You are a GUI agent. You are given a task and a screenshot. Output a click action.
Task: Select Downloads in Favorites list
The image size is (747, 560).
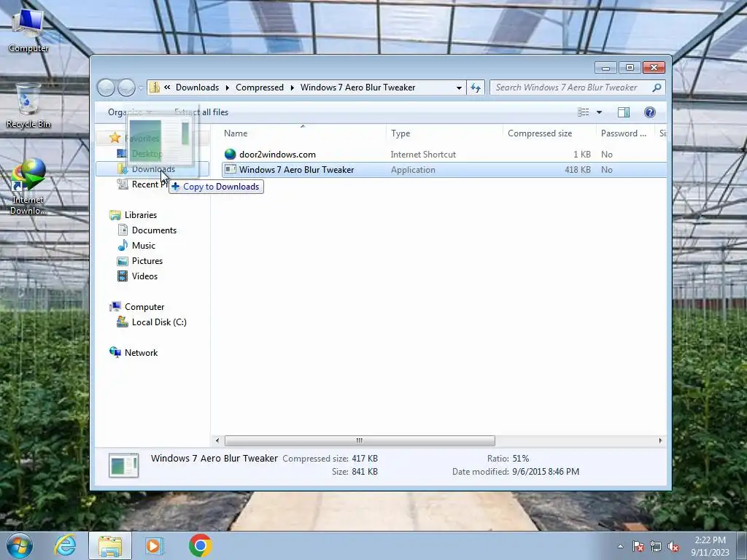[152, 169]
